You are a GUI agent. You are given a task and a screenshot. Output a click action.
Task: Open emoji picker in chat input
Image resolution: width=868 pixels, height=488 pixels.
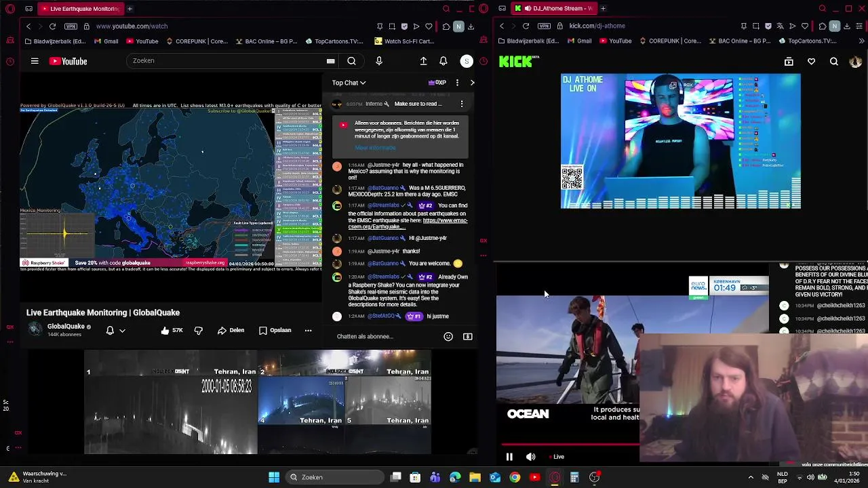448,336
